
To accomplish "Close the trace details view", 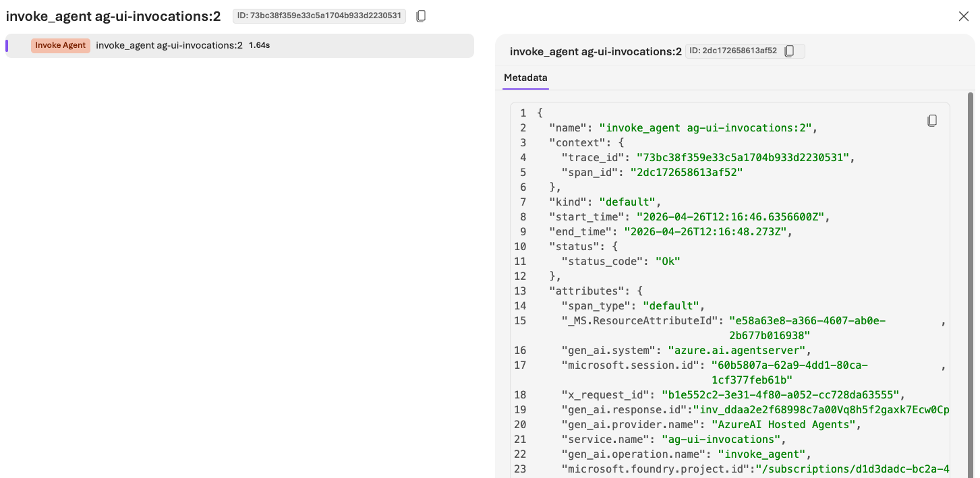I will pyautogui.click(x=963, y=16).
